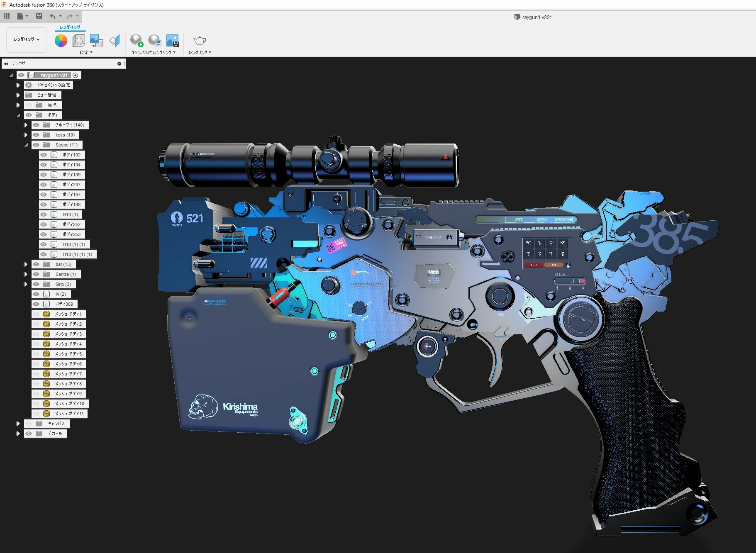Show the 原点 origin folder
This screenshot has height=553, width=756.
[x=29, y=105]
